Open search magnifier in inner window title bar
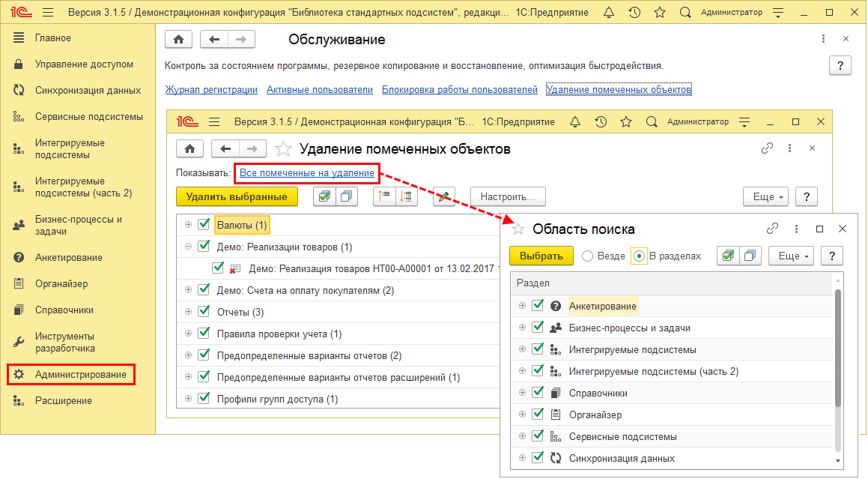Screen dimensions: 868x479 coord(652,121)
